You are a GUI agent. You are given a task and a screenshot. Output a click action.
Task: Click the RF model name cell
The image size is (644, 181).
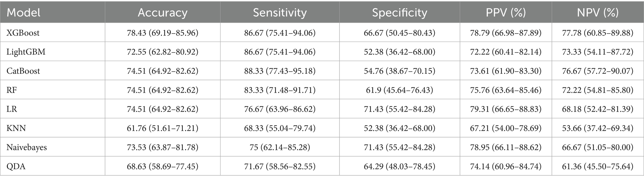click(x=11, y=90)
